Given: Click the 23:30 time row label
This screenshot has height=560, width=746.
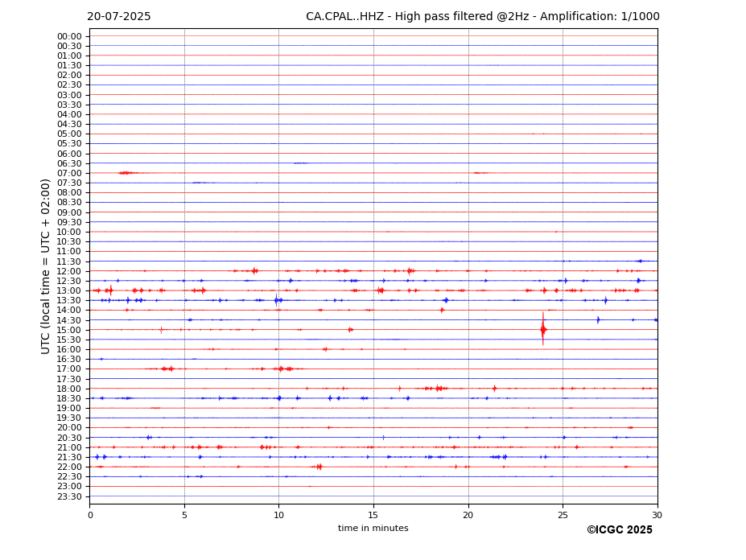Looking at the screenshot, I should click(x=69, y=496).
